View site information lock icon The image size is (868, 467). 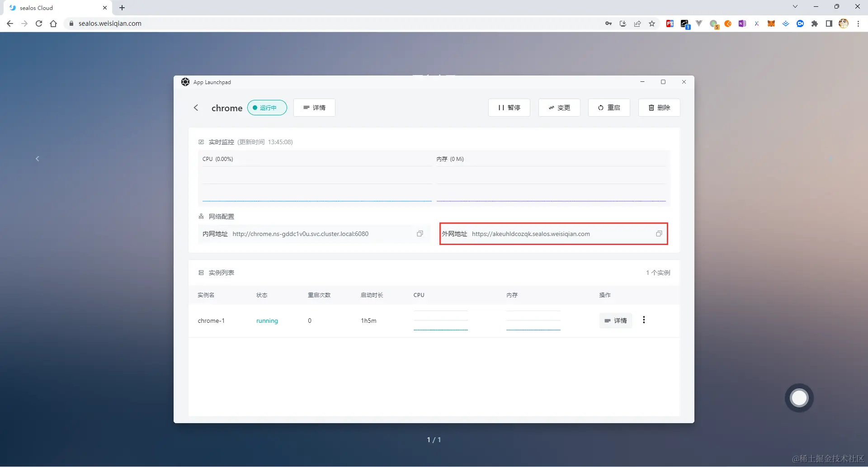[x=71, y=24]
